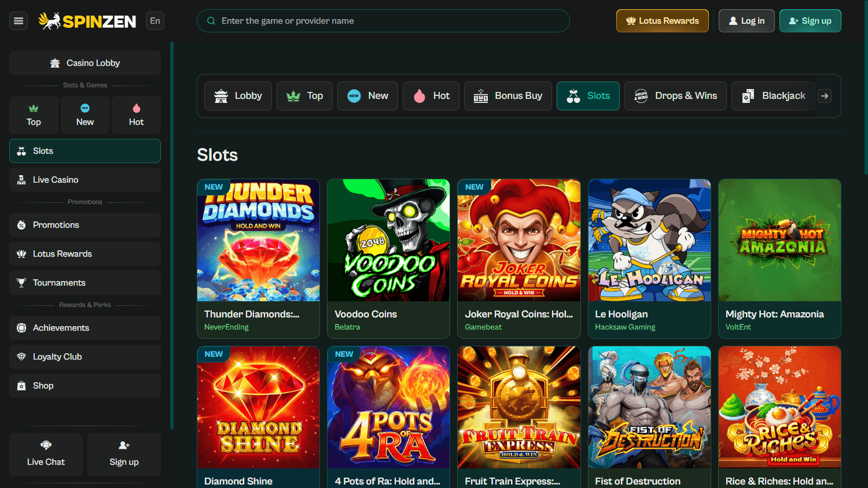Screen dimensions: 868x488
Task: Open the Joker Royal Coins game thumbnail
Action: click(x=519, y=240)
